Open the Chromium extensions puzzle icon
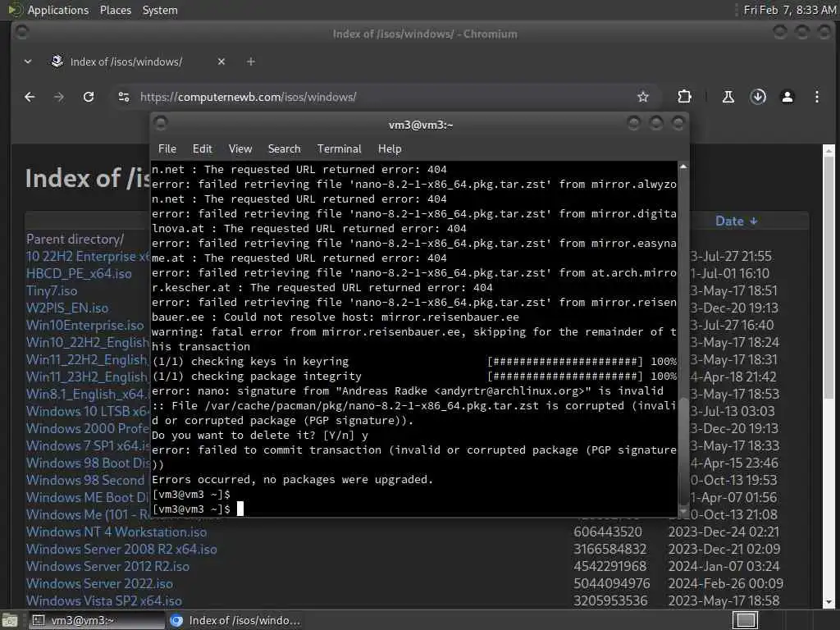Image resolution: width=840 pixels, height=630 pixels. (684, 97)
